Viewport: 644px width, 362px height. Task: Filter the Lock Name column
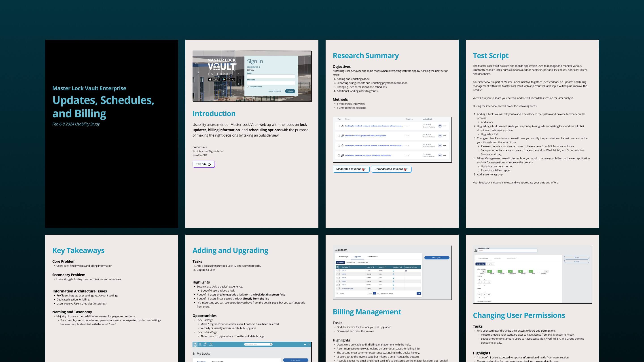click(350, 267)
